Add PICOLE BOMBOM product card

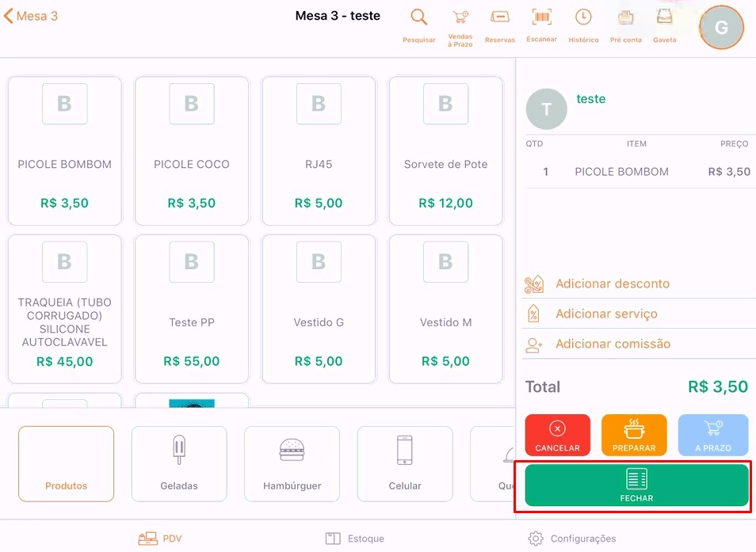coord(65,150)
